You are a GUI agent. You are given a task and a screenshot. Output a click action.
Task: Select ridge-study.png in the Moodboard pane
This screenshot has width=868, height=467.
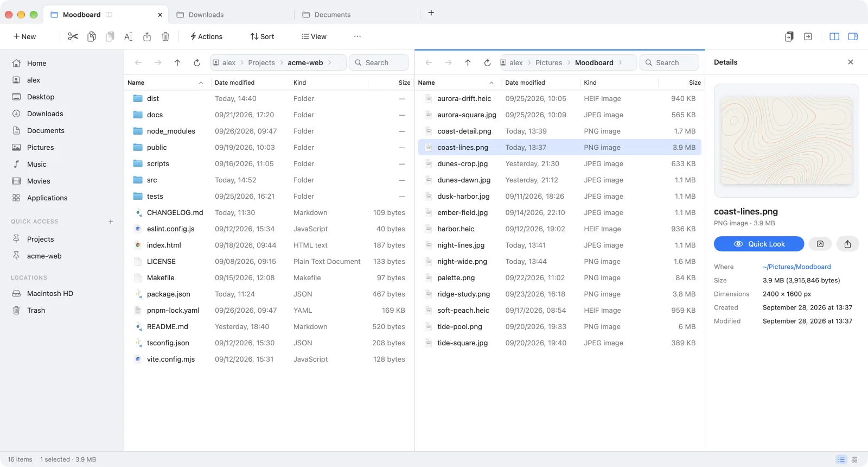click(560, 294)
